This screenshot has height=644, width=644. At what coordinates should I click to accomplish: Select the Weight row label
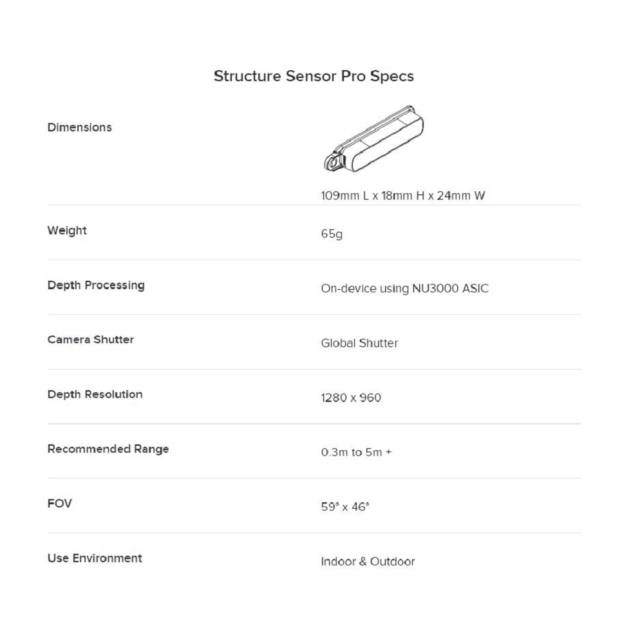click(67, 231)
